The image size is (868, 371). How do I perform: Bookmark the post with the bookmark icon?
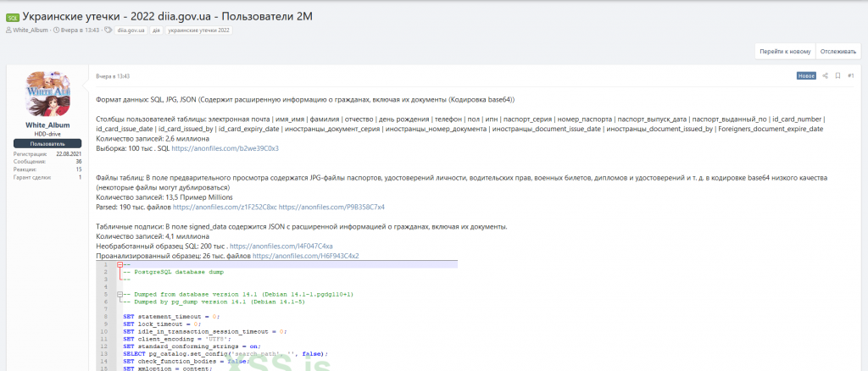coord(838,75)
